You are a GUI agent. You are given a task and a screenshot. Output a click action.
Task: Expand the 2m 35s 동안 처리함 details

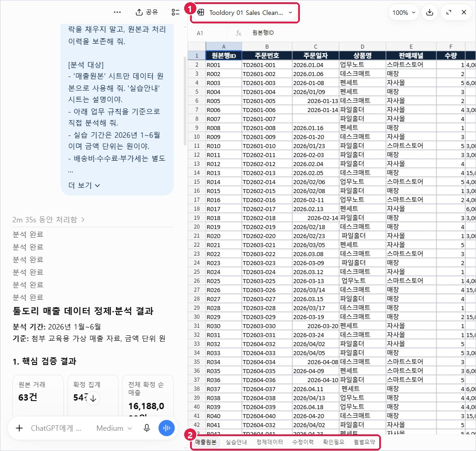(49, 220)
